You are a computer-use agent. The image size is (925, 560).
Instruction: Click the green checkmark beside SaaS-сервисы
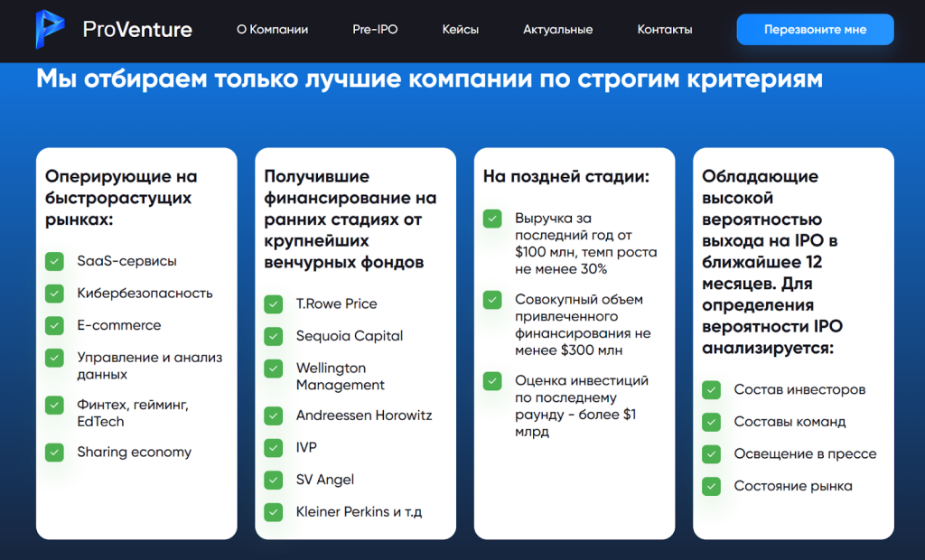[x=55, y=262]
